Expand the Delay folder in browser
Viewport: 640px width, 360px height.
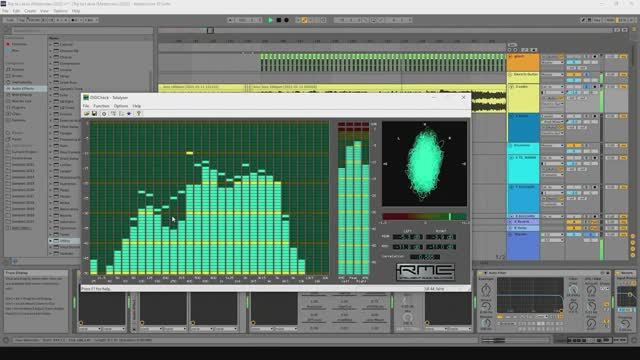(x=51, y=76)
